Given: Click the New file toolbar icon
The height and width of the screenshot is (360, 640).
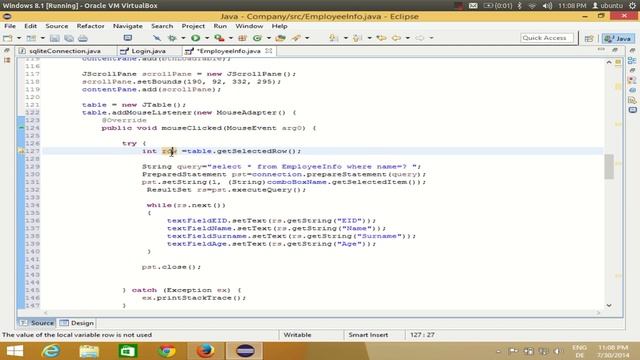Looking at the screenshot, I should pos(8,38).
